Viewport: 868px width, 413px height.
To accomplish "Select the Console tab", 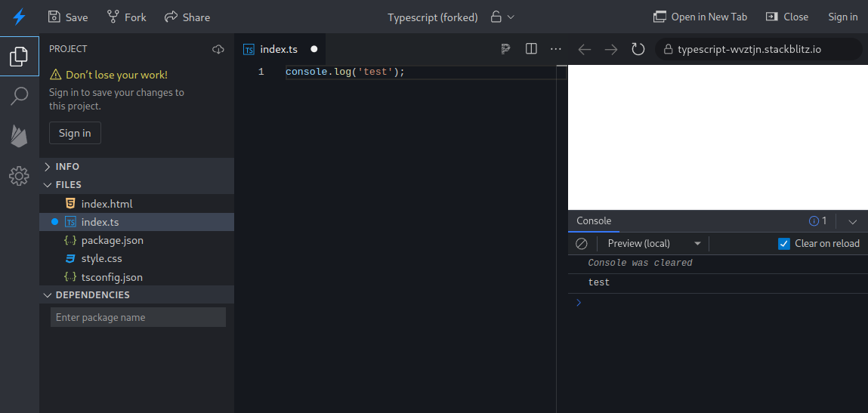I will coord(594,221).
